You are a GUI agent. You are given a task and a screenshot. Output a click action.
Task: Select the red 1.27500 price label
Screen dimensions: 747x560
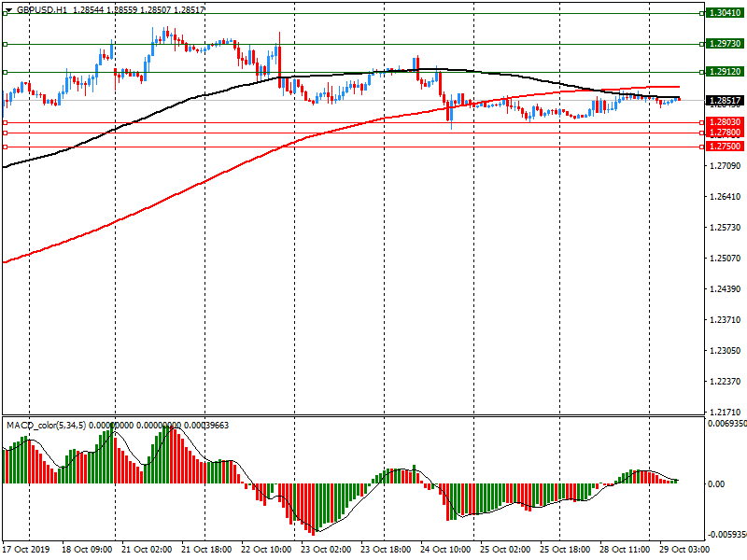(x=726, y=147)
